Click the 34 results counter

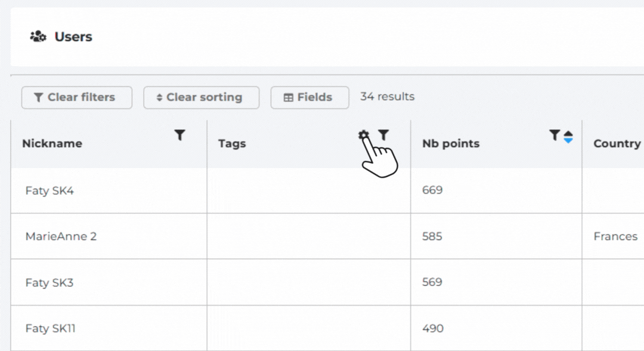[386, 96]
